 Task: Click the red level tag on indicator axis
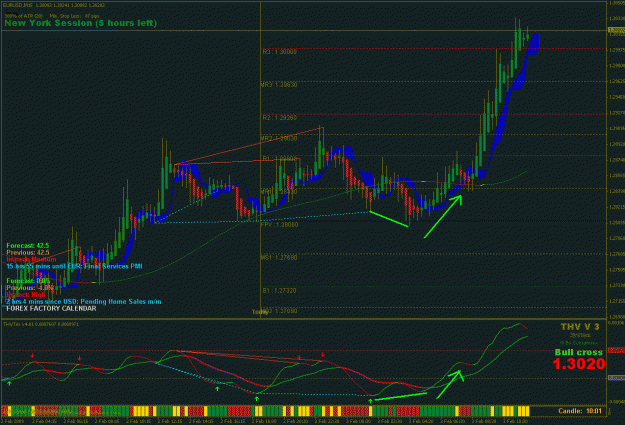(x=616, y=350)
